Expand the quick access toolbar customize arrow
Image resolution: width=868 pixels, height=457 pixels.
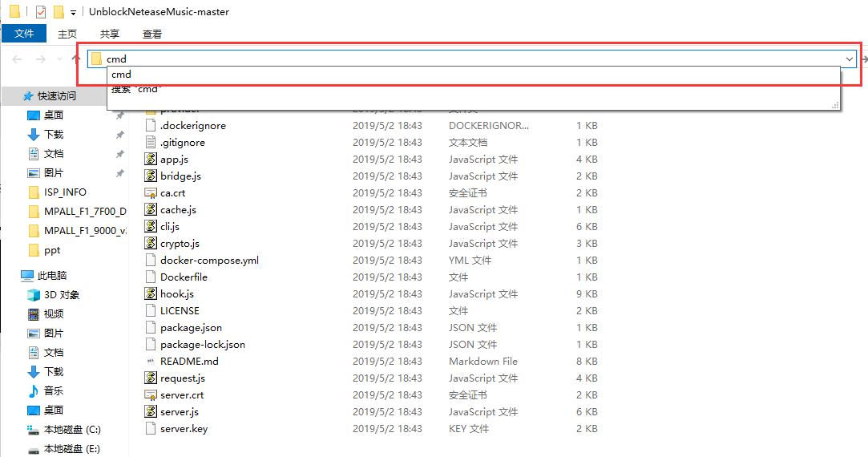[73, 12]
